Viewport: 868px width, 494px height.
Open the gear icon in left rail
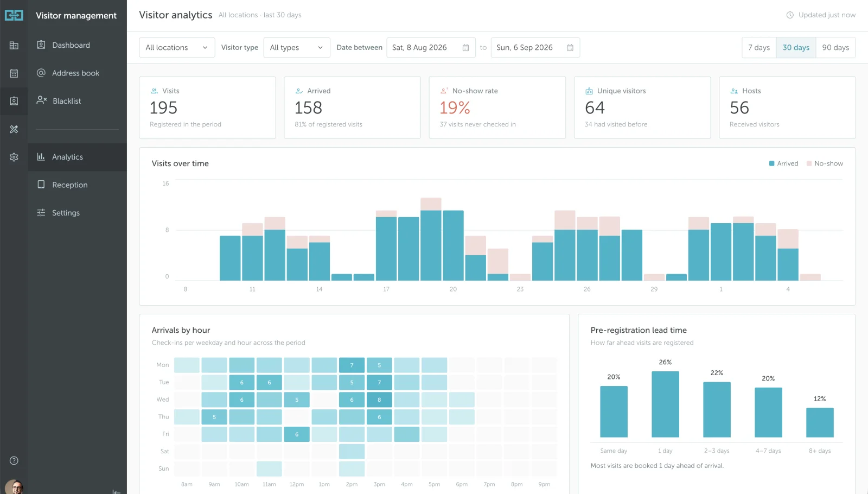[x=14, y=157]
